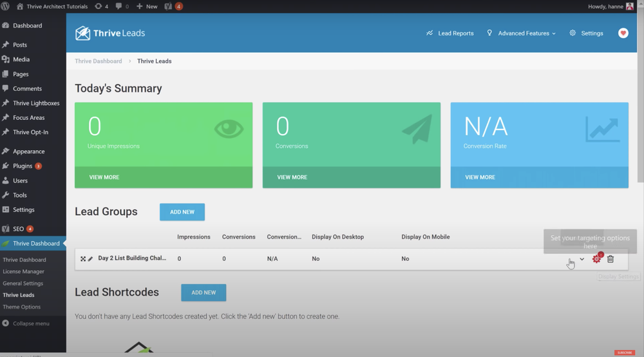Add new Lead Group

click(x=182, y=212)
